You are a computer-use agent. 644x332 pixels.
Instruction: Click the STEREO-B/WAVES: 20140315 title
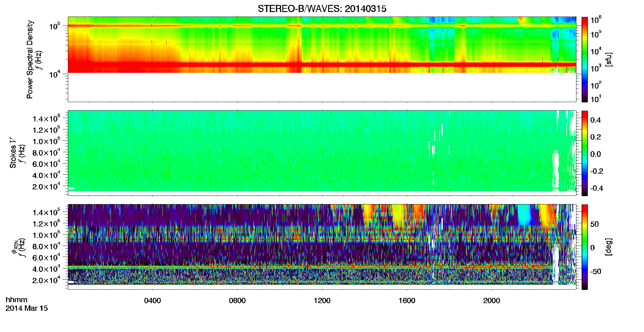[322, 9]
